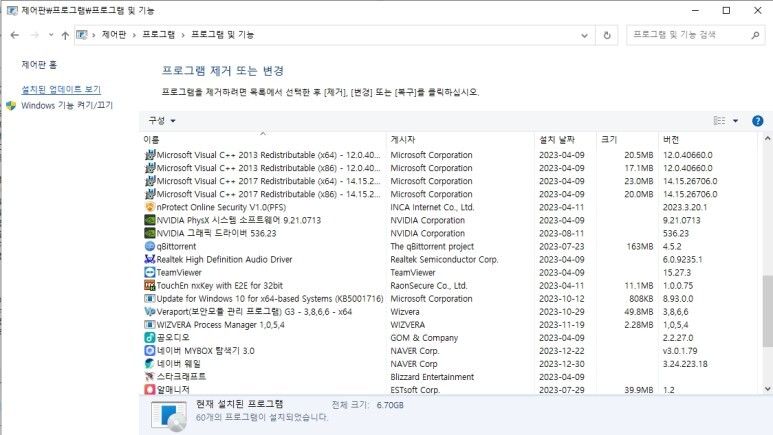The width and height of the screenshot is (773, 435).
Task: Select the TeamViewer program icon
Action: (x=150, y=272)
